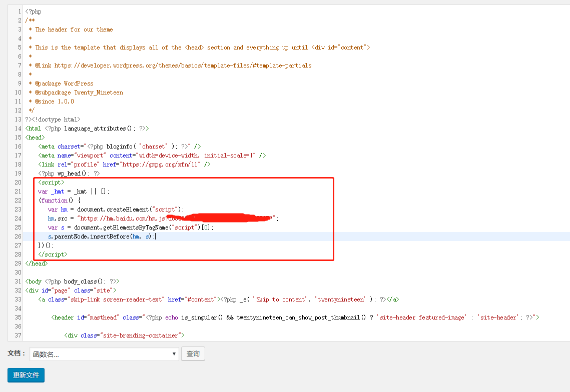Screen dimensions: 570x392
Task: Click the 'This is the template that displays' comment
Action: click(x=203, y=47)
